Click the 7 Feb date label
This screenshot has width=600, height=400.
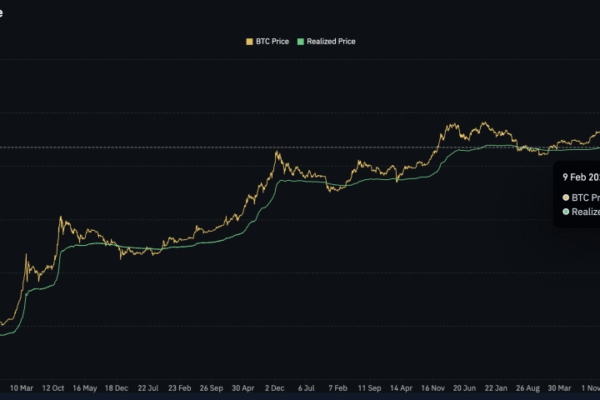[335, 387]
